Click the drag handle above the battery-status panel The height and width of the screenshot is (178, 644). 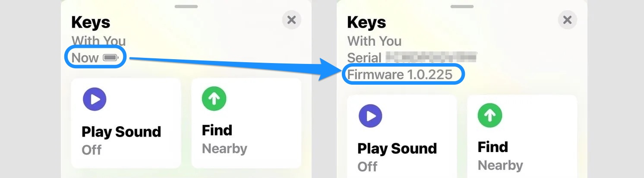click(186, 6)
